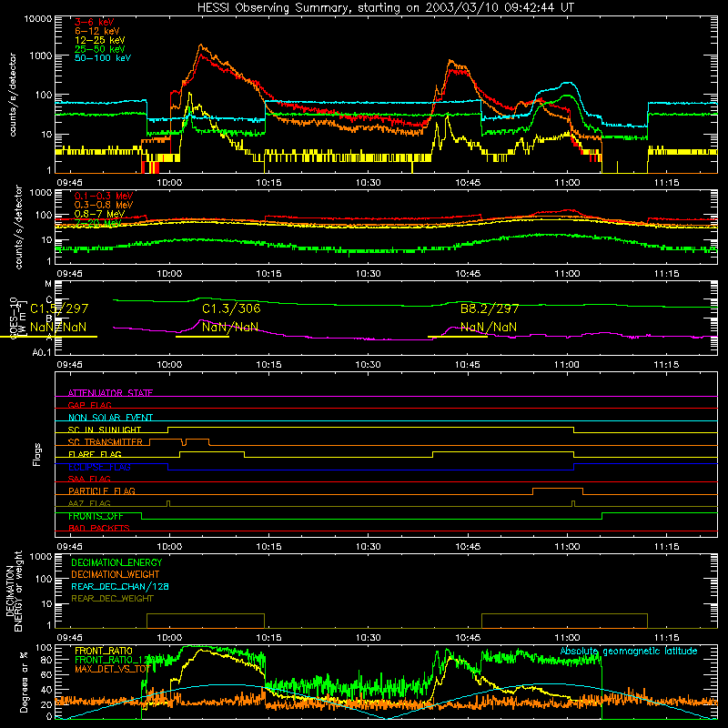Click yellow flare interval bar below B8.2/297
728x728 pixels.
click(x=458, y=337)
